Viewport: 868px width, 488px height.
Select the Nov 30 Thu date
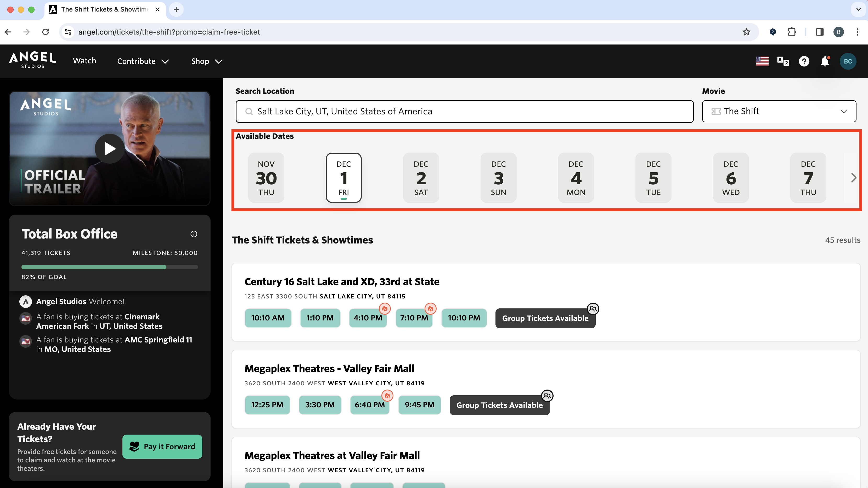click(266, 178)
